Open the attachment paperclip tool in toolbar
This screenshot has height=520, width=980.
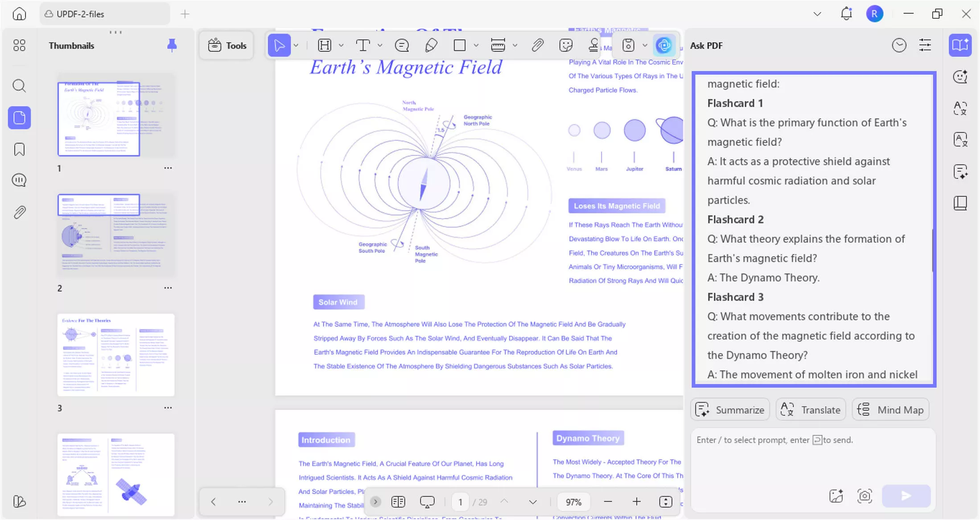(538, 45)
